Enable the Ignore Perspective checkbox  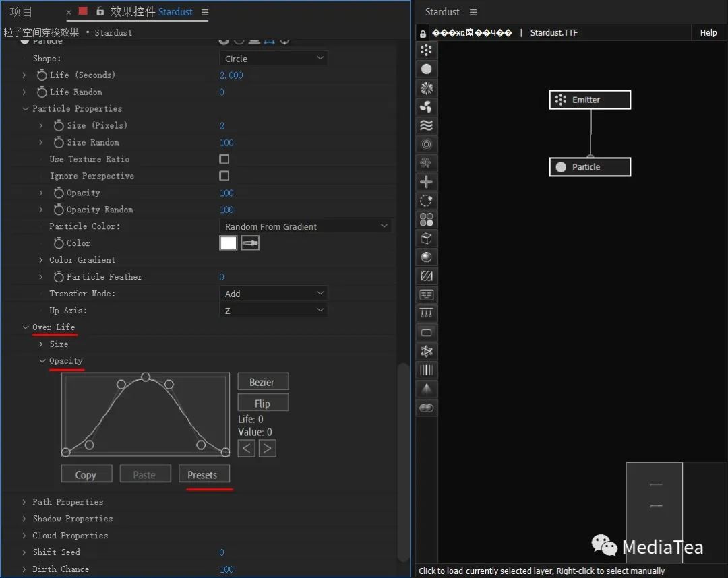224,176
